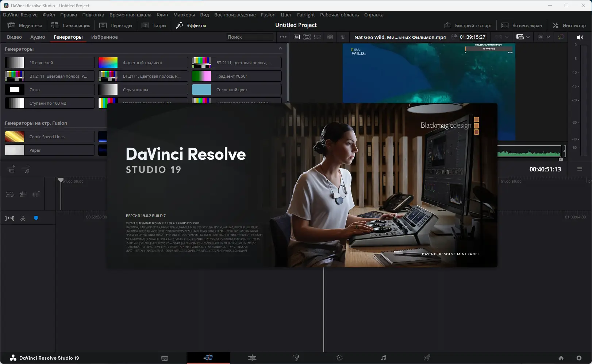This screenshot has height=364, width=592.
Task: Open the Файл menu
Action: pos(49,15)
